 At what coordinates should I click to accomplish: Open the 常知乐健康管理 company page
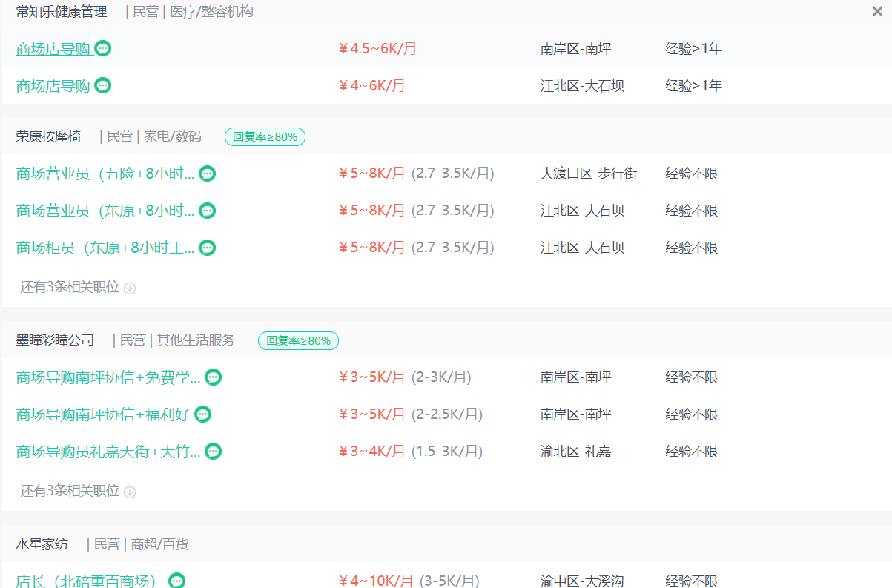(x=62, y=12)
